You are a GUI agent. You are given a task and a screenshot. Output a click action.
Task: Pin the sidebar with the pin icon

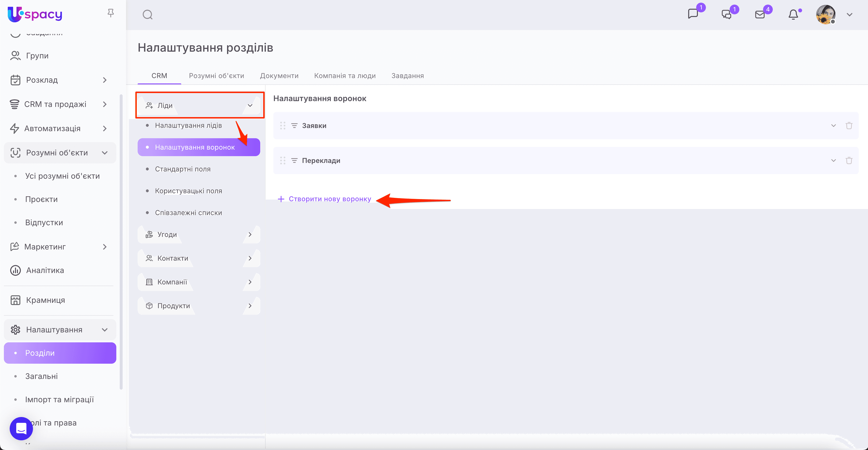point(110,13)
